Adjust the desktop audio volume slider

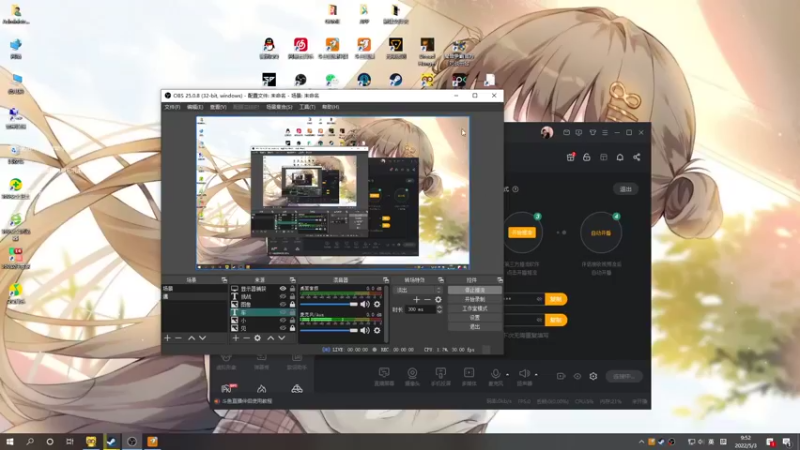(329, 304)
